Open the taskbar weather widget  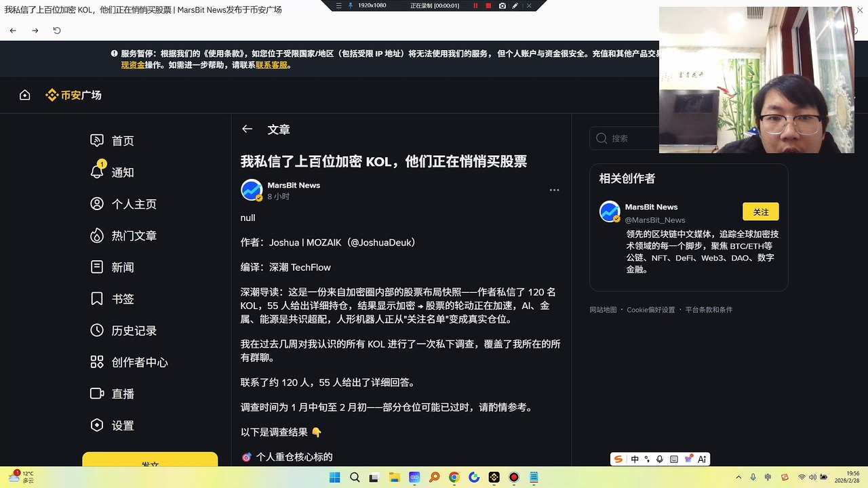pos(20,477)
